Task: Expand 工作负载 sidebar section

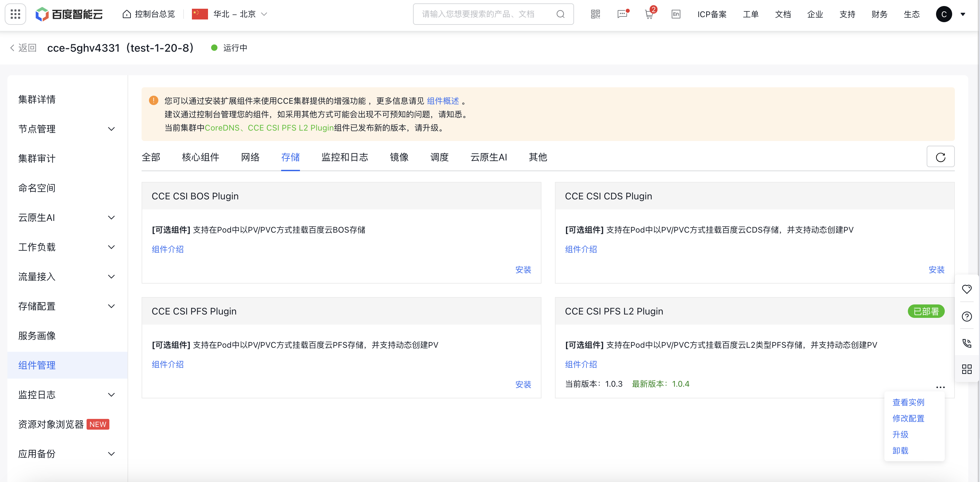Action: [x=67, y=247]
